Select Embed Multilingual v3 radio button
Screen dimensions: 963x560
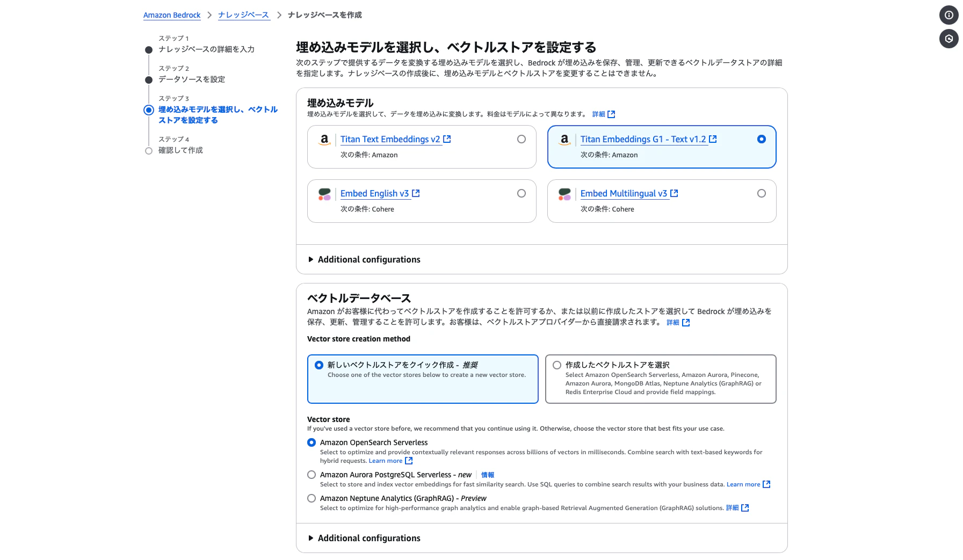[762, 193]
